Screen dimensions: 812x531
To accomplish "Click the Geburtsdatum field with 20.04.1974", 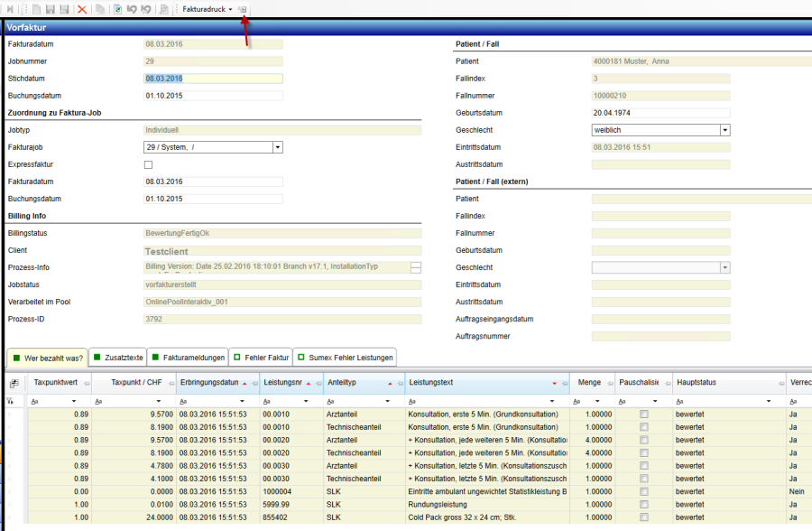I will click(x=660, y=113).
